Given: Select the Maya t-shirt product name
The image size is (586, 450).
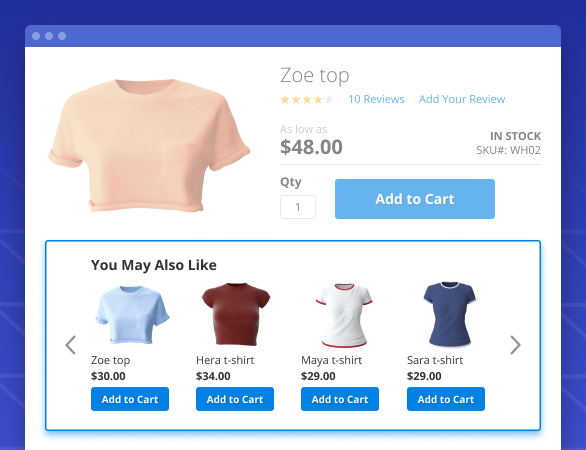Looking at the screenshot, I should [331, 360].
